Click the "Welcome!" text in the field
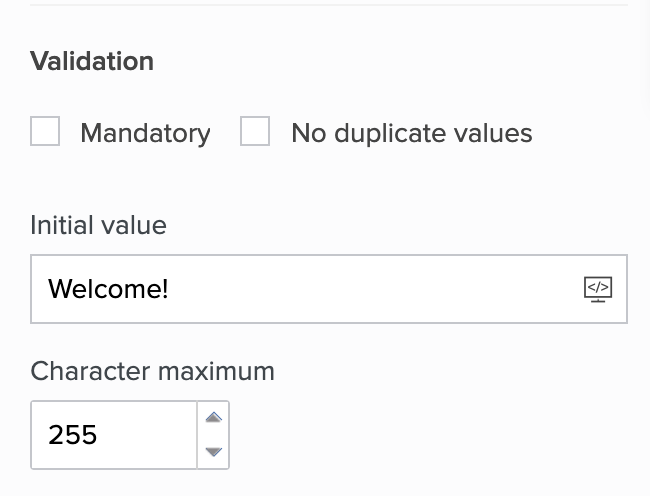 pyautogui.click(x=108, y=289)
